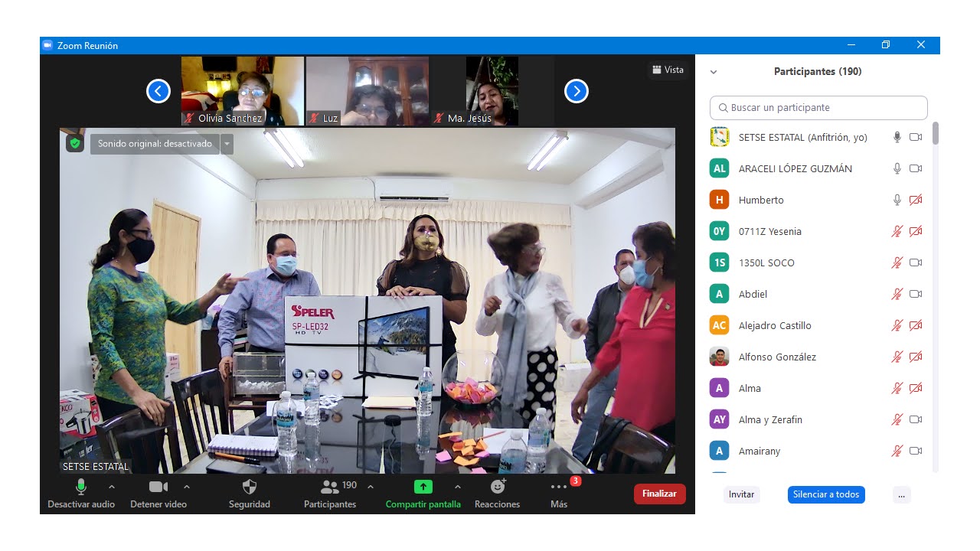Open participants panel more options (...) button
Screen dimensions: 980x551
click(x=901, y=494)
